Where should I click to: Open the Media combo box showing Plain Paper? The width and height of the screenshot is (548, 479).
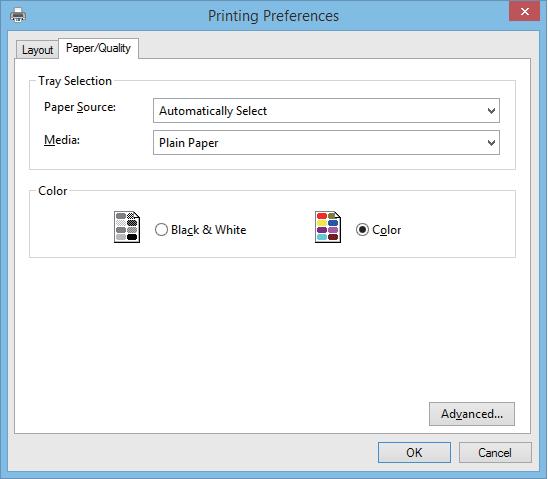pyautogui.click(x=326, y=143)
